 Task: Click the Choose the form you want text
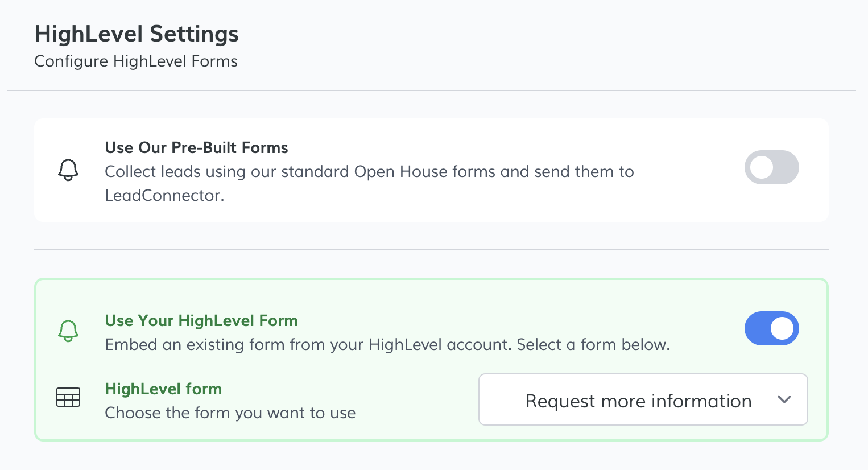[x=230, y=413]
